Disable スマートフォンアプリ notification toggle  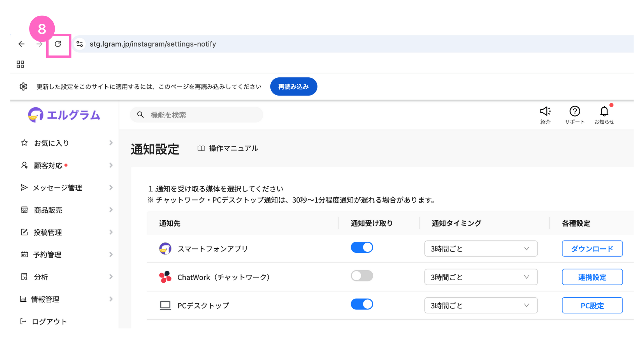tap(362, 247)
